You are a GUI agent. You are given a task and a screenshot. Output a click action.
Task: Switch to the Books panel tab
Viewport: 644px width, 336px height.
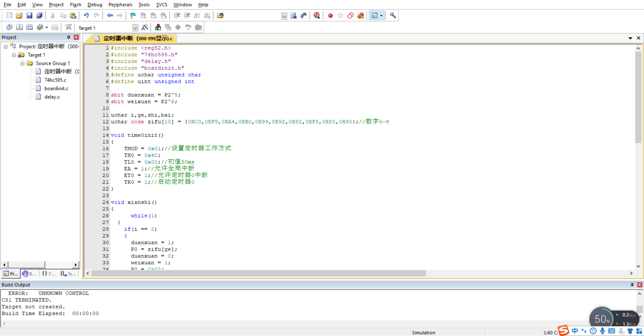tap(29, 274)
